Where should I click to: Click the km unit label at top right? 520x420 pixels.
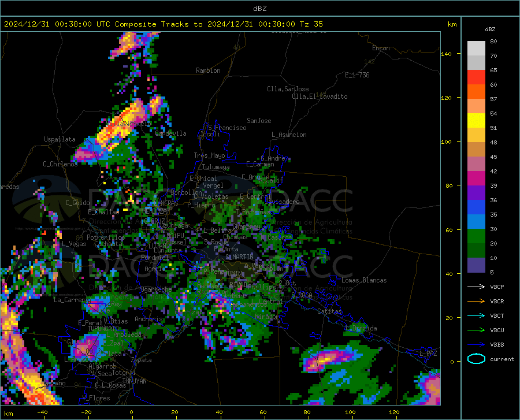tap(452, 24)
